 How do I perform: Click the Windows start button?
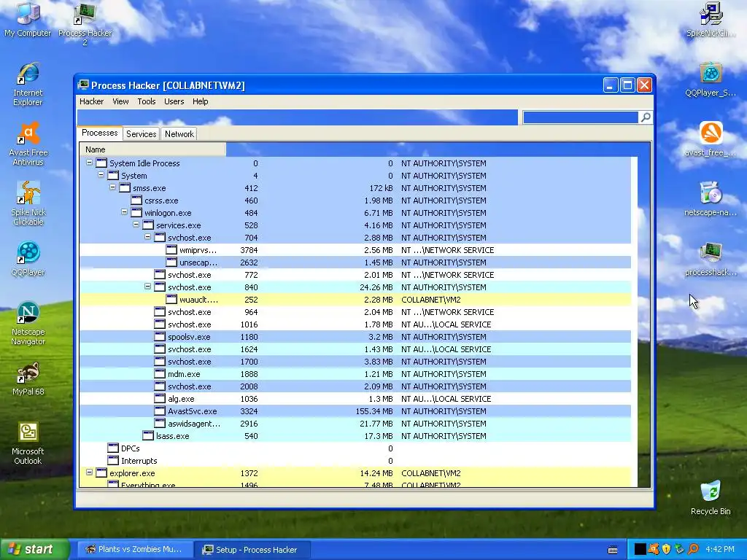tap(35, 550)
